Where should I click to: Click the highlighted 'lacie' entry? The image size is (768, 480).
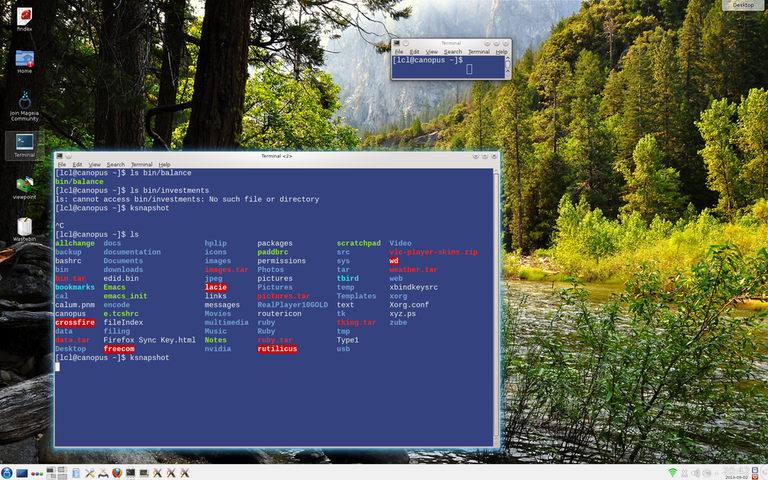pos(216,288)
